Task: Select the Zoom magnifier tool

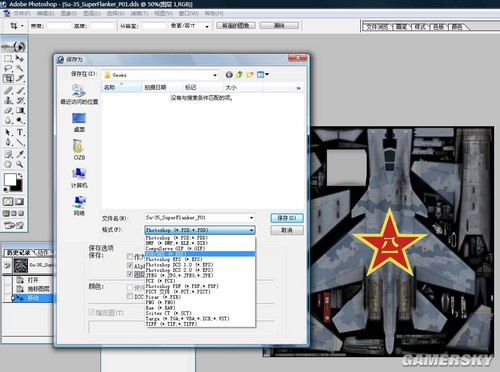Action: pyautogui.click(x=20, y=164)
